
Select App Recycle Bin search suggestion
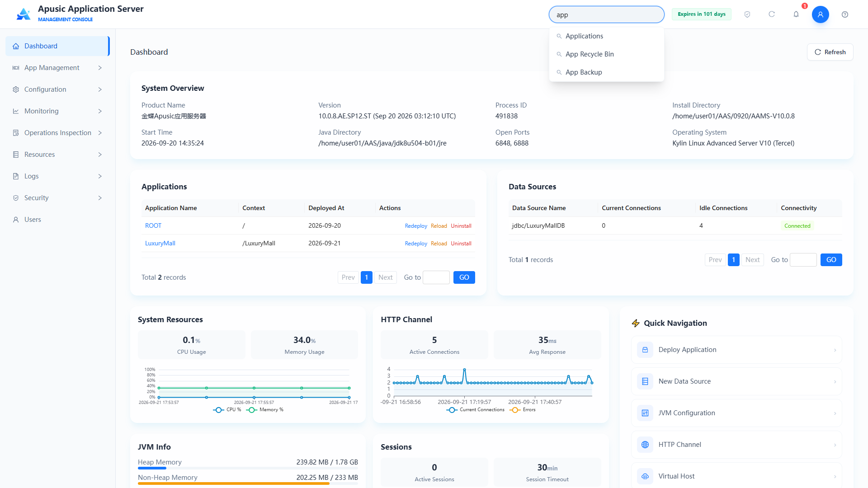[x=606, y=54]
